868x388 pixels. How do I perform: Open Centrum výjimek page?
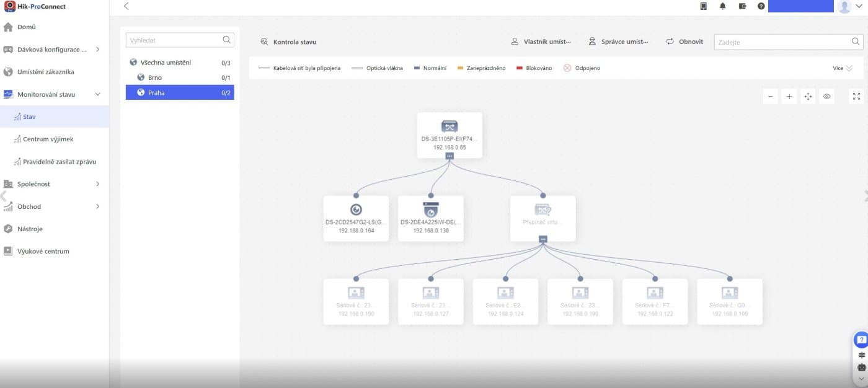(48, 139)
